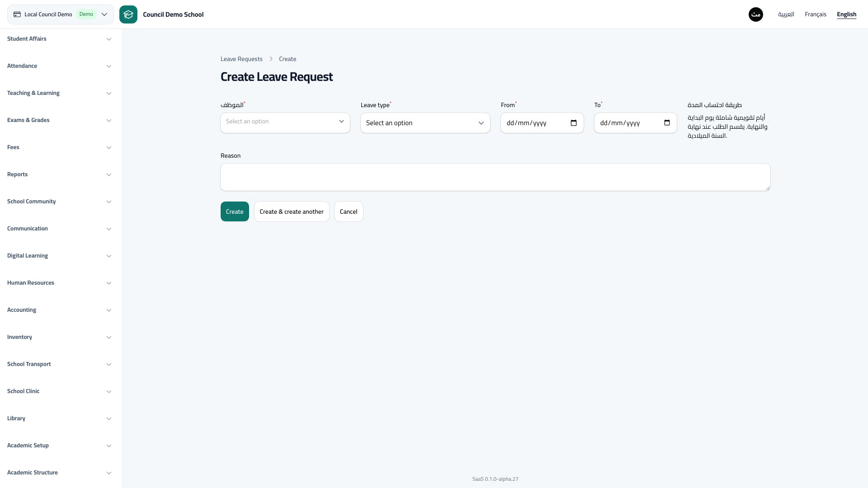
Task: Expand School Clinic chevron
Action: 109,392
